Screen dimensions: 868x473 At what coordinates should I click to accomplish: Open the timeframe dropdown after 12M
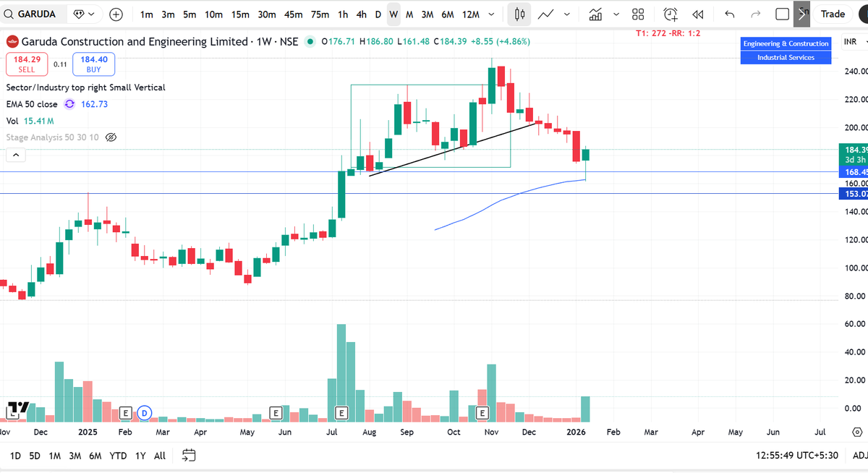click(490, 14)
